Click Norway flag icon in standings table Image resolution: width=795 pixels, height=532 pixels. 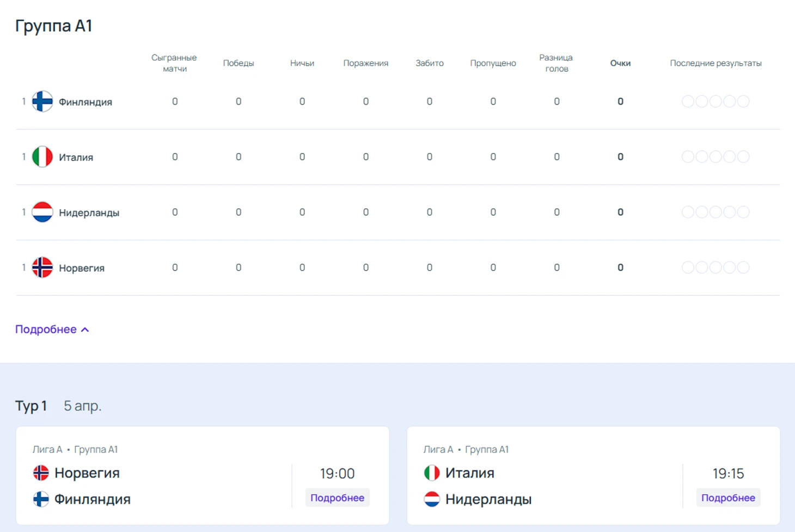[42, 267]
